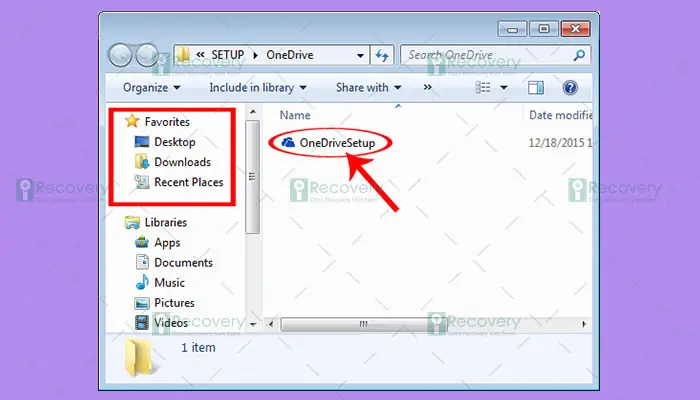
Task: Open Help with the question mark icon
Action: click(570, 88)
